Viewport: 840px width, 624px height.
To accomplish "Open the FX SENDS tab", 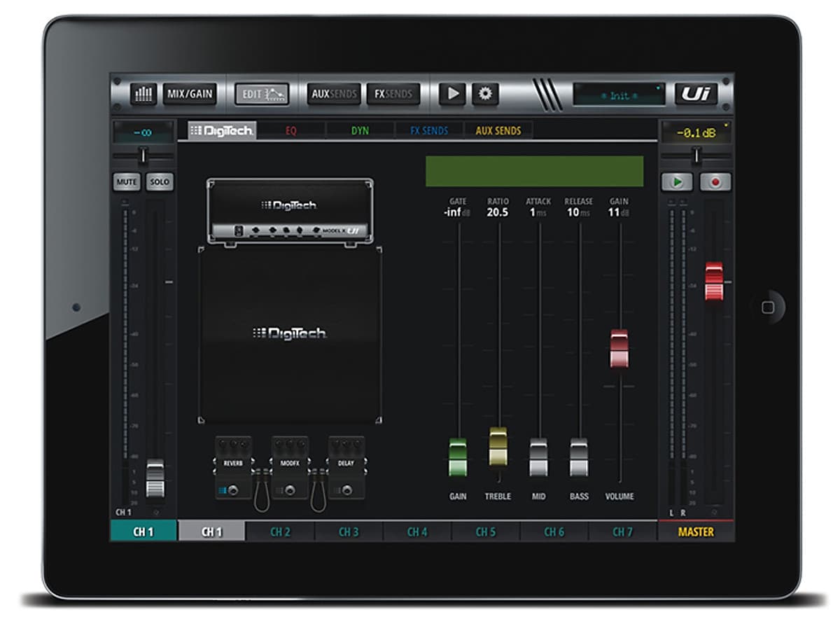I will click(x=429, y=131).
